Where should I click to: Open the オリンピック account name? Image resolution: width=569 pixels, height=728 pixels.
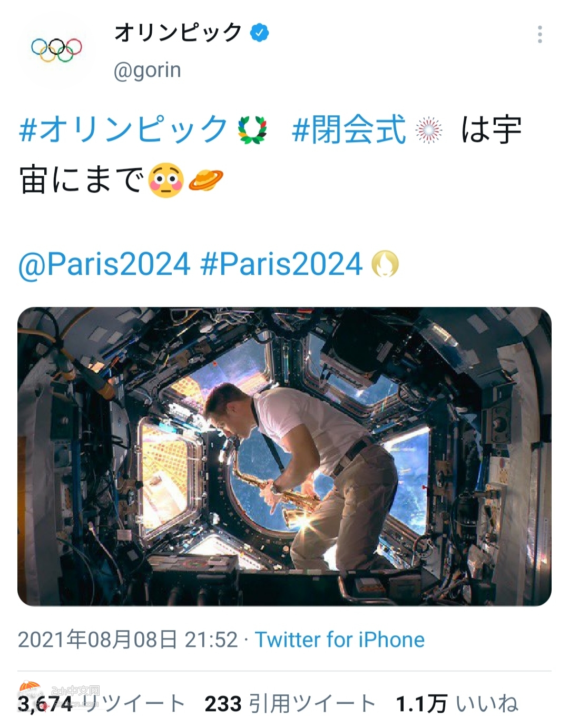point(178,33)
